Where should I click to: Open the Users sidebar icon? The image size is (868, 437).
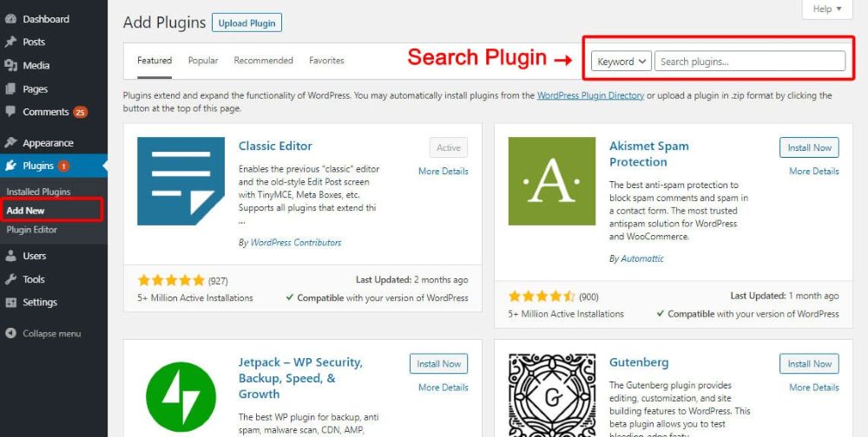10,256
